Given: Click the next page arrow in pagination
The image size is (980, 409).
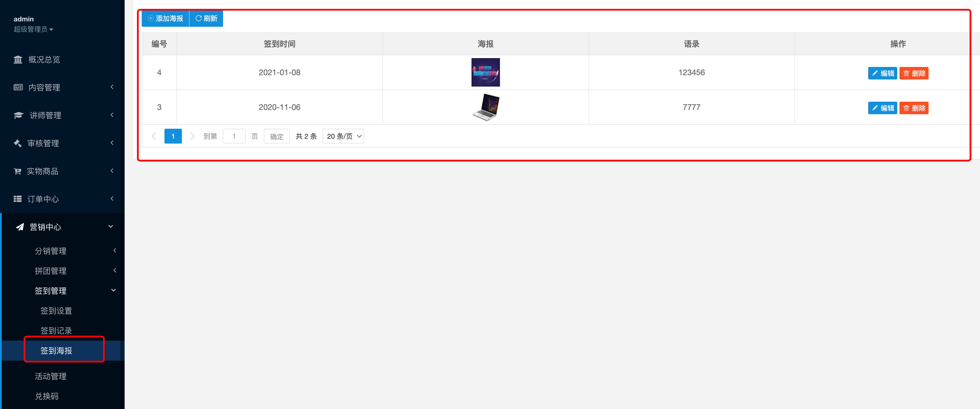Looking at the screenshot, I should [192, 136].
